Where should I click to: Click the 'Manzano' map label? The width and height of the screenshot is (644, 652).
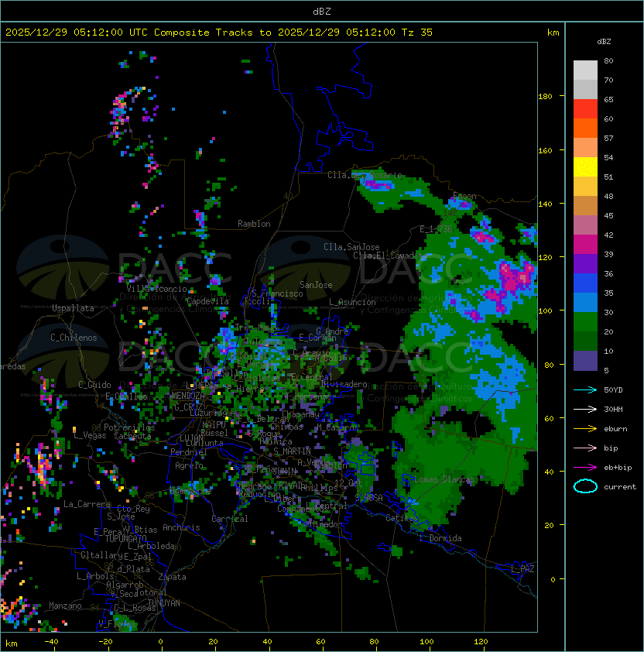[65, 606]
